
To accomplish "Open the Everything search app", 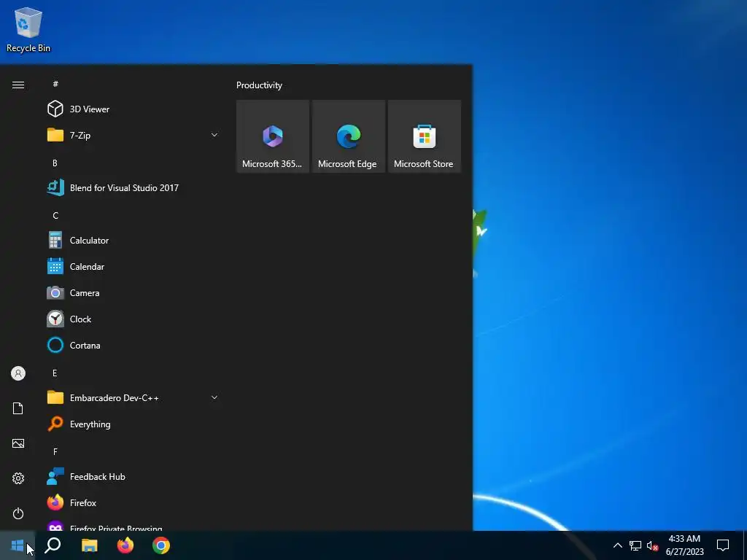I will pos(133,424).
